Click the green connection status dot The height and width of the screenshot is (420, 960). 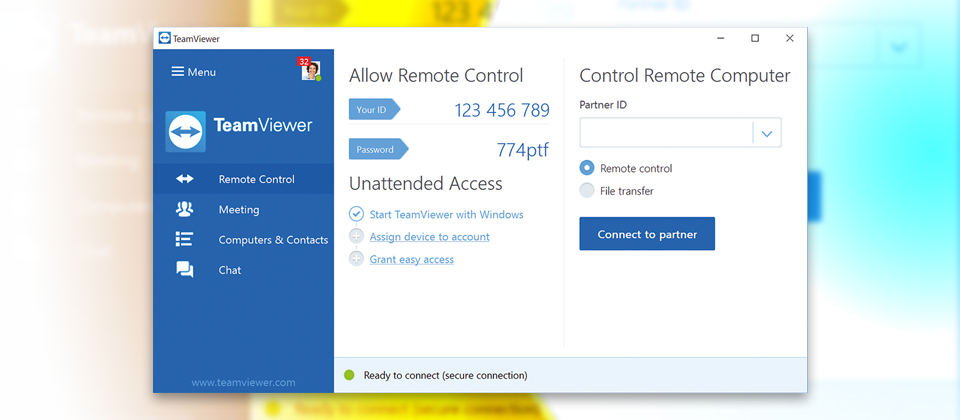pos(350,375)
